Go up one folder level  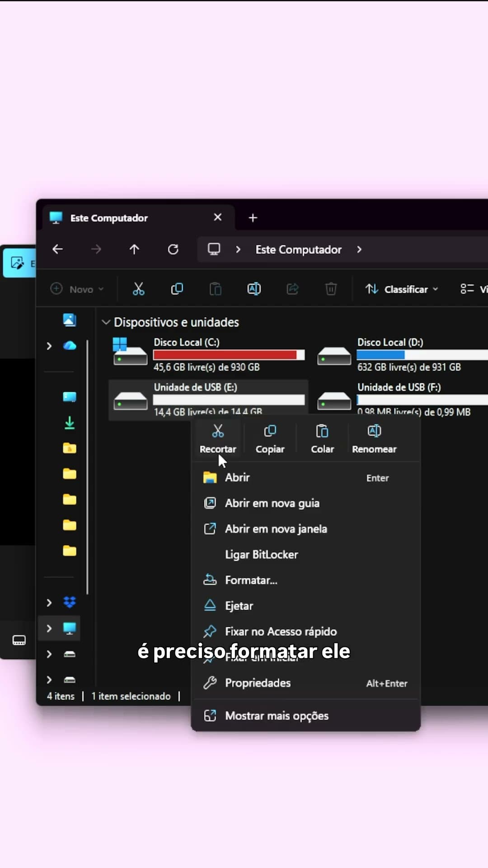[x=134, y=249]
